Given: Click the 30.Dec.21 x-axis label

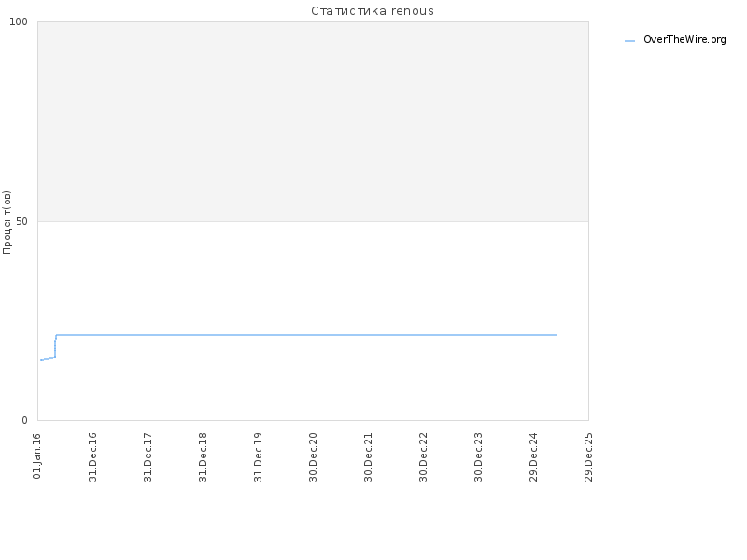Looking at the screenshot, I should 368,457.
